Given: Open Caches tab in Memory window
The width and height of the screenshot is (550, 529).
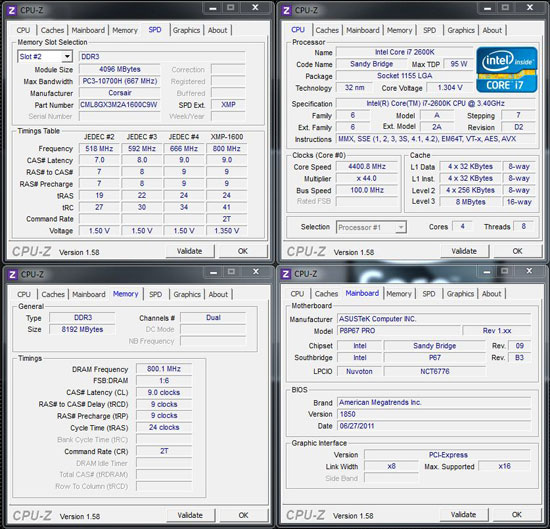Looking at the screenshot, I should point(53,294).
